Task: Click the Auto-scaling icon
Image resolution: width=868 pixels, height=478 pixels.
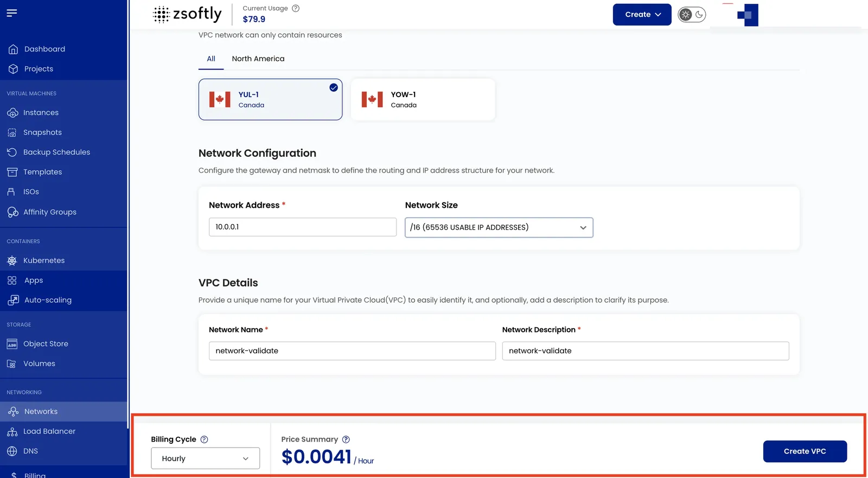Action: click(x=13, y=300)
